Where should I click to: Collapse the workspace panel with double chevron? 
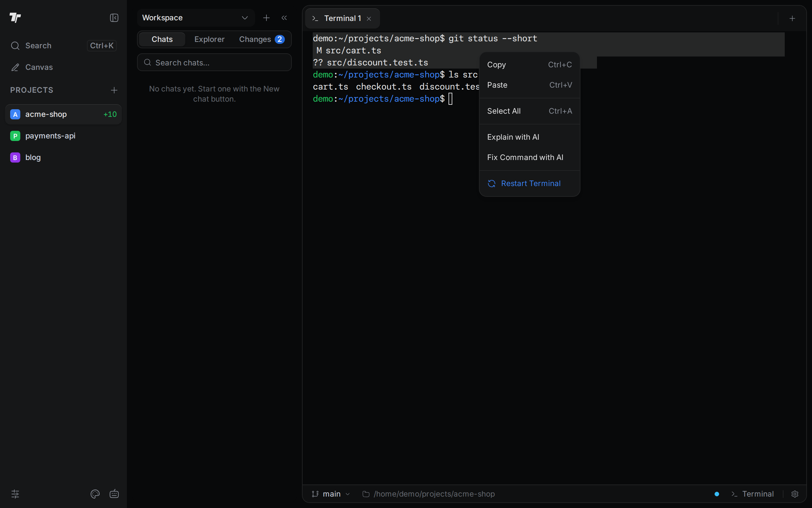tap(284, 17)
